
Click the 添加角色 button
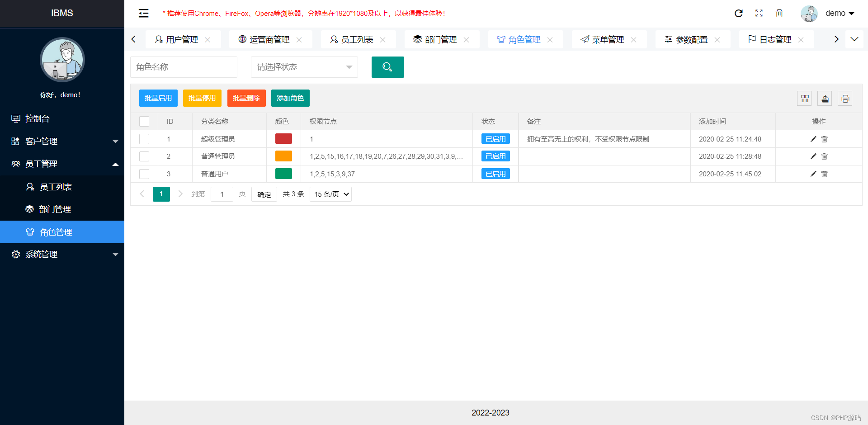pos(290,98)
